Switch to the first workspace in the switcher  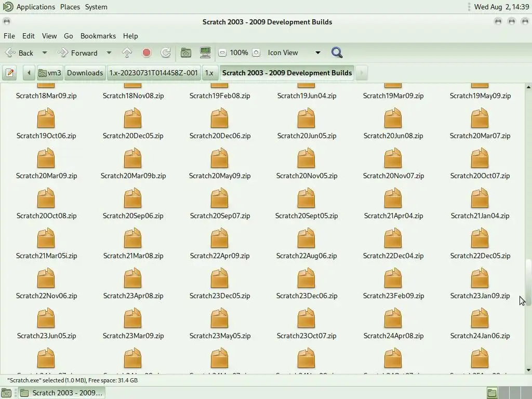pyautogui.click(x=492, y=393)
